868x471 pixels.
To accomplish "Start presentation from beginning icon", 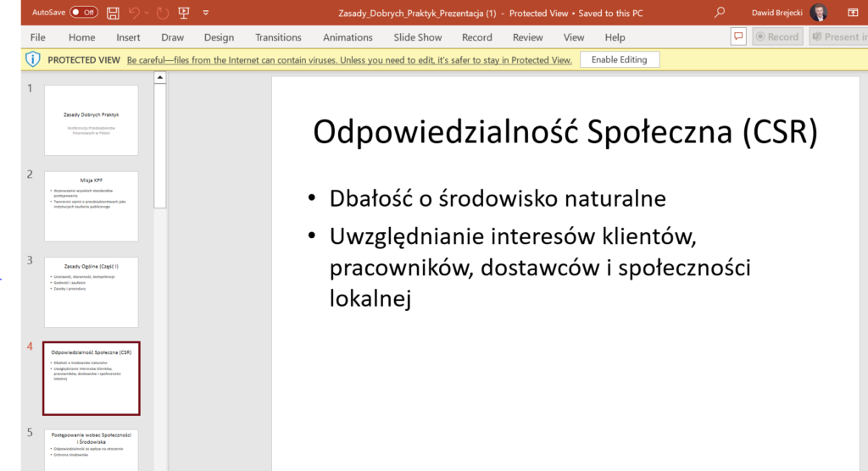I will pyautogui.click(x=183, y=13).
